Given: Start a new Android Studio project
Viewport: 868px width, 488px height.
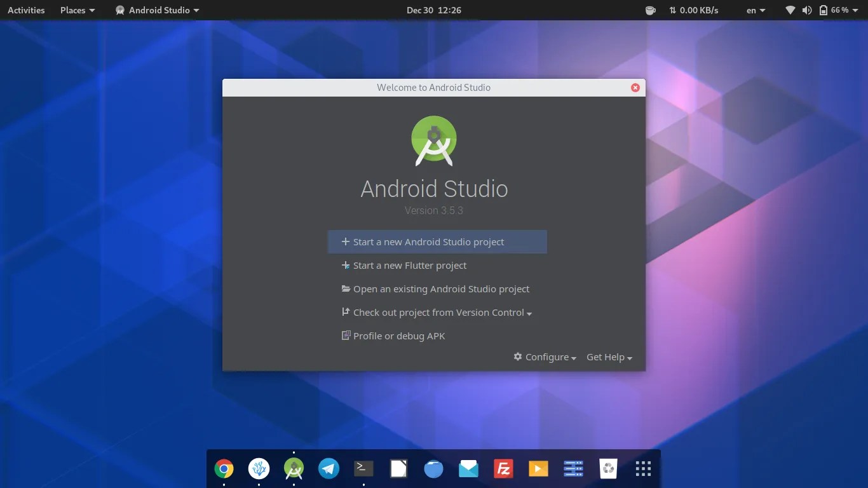Looking at the screenshot, I should click(x=437, y=242).
